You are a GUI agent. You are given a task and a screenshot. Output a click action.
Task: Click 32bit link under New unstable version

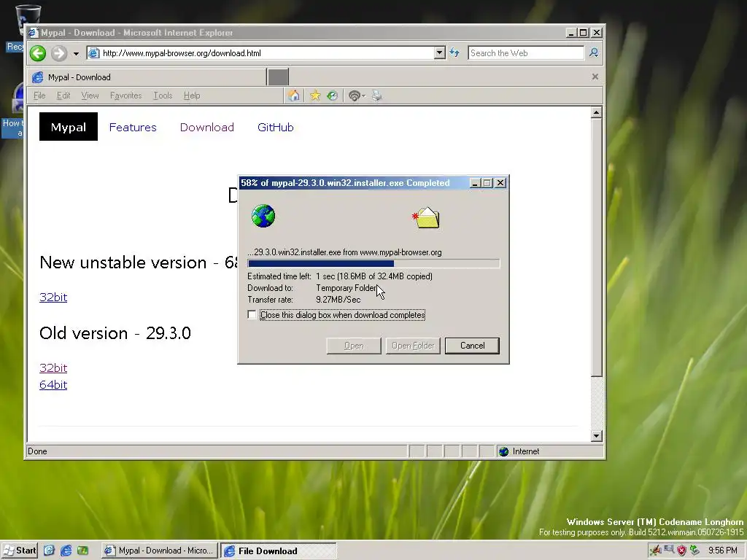(x=53, y=297)
